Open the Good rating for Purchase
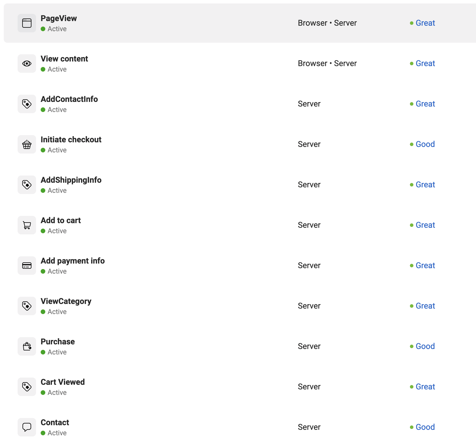476x448 pixels. pyautogui.click(x=425, y=346)
